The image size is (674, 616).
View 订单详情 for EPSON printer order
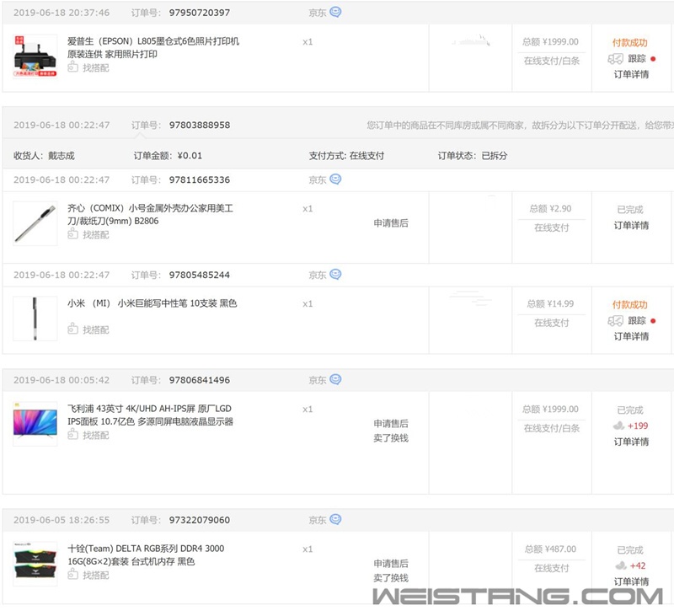[x=631, y=74]
